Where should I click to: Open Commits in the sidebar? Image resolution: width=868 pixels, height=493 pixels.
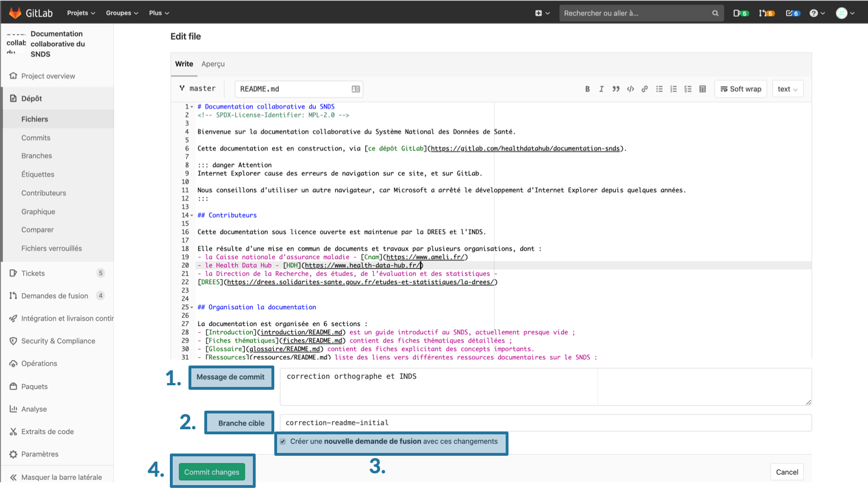[x=36, y=138]
